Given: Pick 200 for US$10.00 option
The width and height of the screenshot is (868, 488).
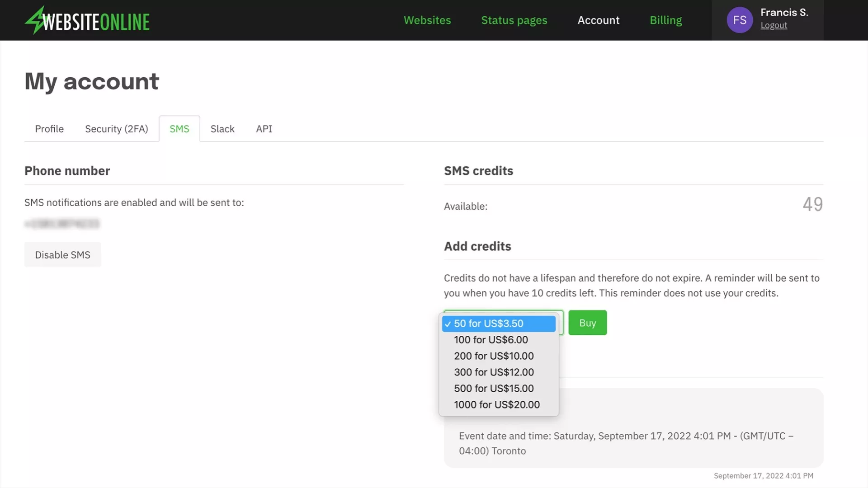Looking at the screenshot, I should (494, 356).
